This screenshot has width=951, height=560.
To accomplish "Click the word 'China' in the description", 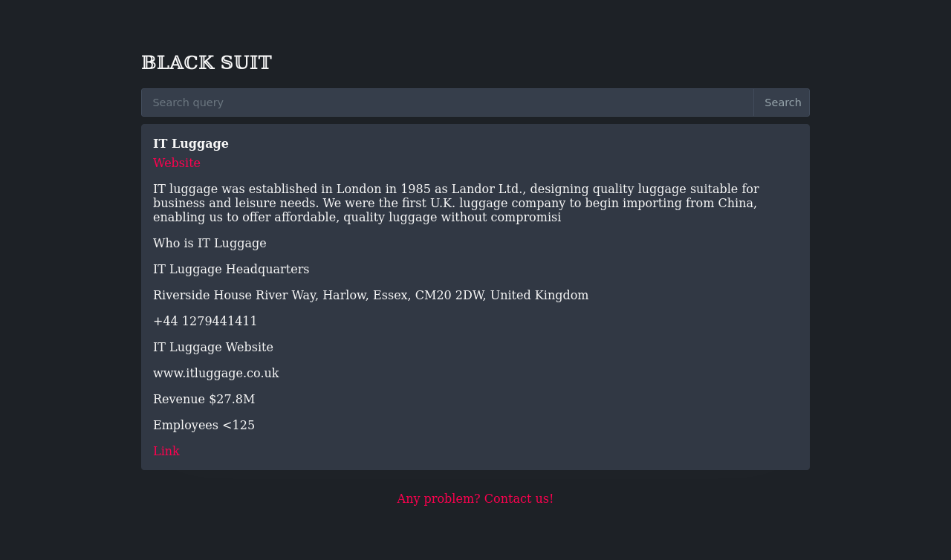I will point(737,203).
